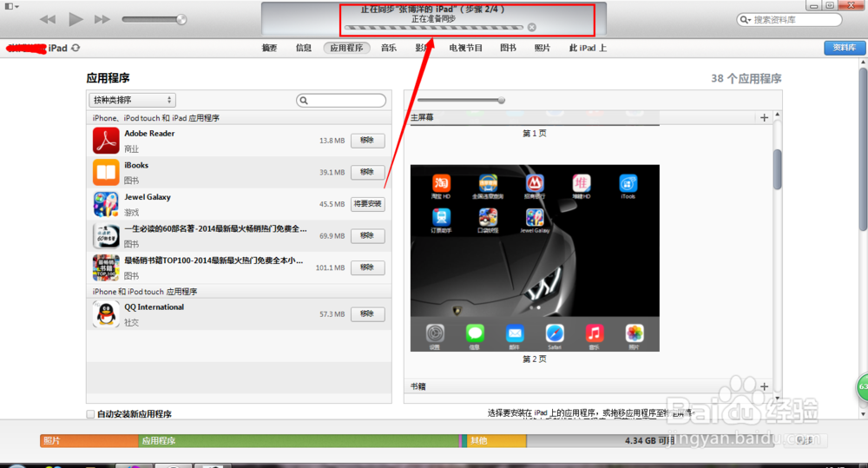This screenshot has height=468, width=868.
Task: Click 移除 button for QQ International
Action: pyautogui.click(x=367, y=314)
